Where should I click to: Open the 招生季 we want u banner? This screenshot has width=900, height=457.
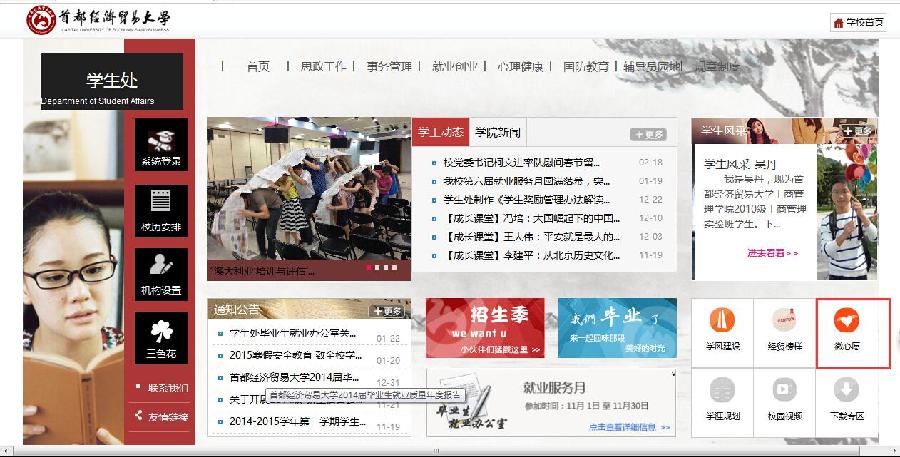[x=485, y=328]
